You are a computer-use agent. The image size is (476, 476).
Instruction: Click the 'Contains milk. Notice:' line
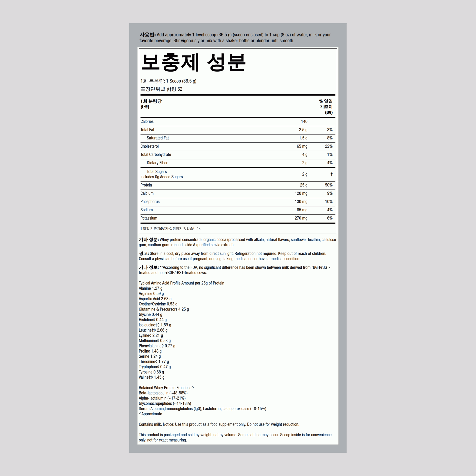pos(219,424)
